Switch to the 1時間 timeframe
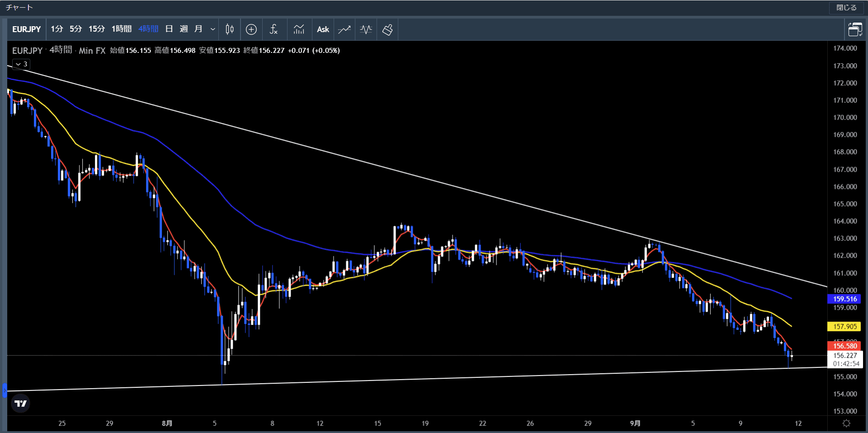Screen dimensions: 868x433 pos(122,29)
